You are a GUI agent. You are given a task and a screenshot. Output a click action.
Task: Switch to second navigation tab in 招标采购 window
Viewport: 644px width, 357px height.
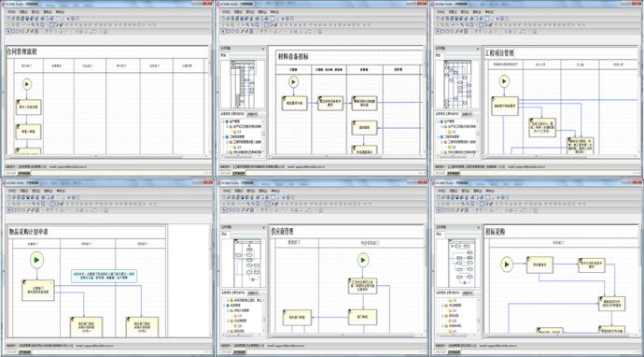coord(468,293)
